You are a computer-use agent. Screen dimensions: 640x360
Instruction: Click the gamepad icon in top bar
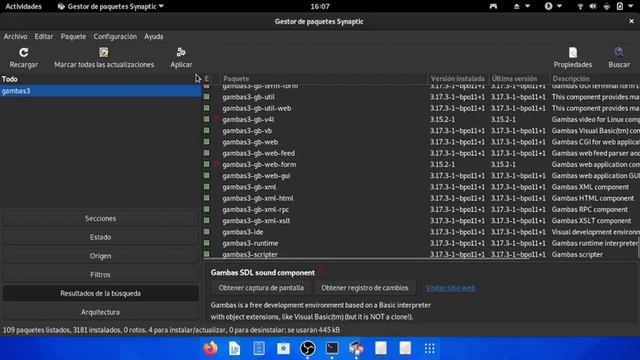(493, 6)
